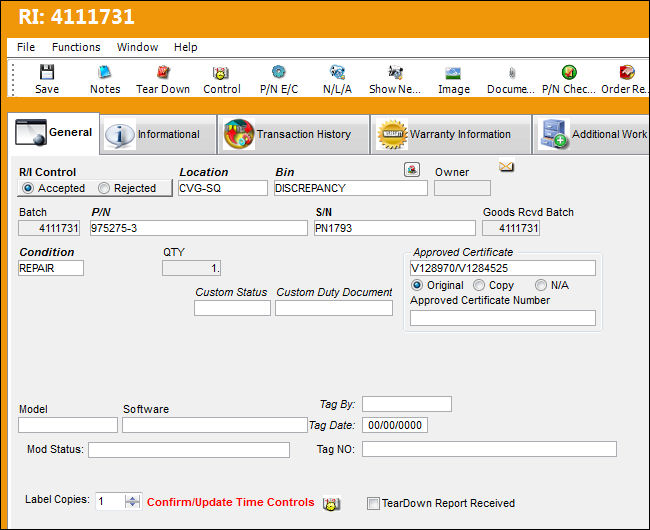Select the Copy certificate option
The height and width of the screenshot is (530, 650).
pyautogui.click(x=479, y=285)
